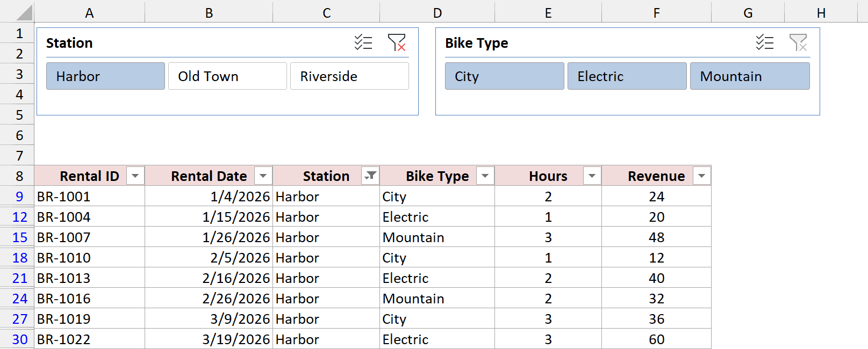Click date cell 3/19/2026
This screenshot has width=868, height=349.
209,339
